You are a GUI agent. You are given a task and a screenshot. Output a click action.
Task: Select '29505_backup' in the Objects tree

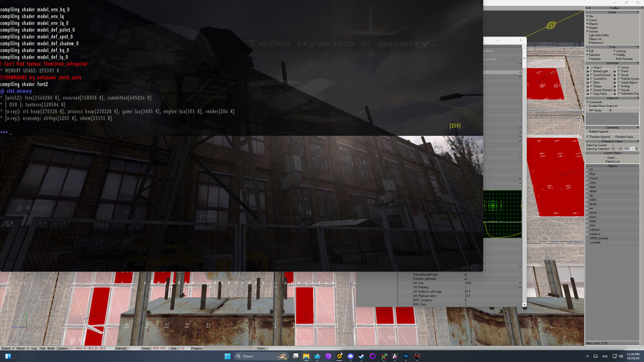click(x=599, y=238)
